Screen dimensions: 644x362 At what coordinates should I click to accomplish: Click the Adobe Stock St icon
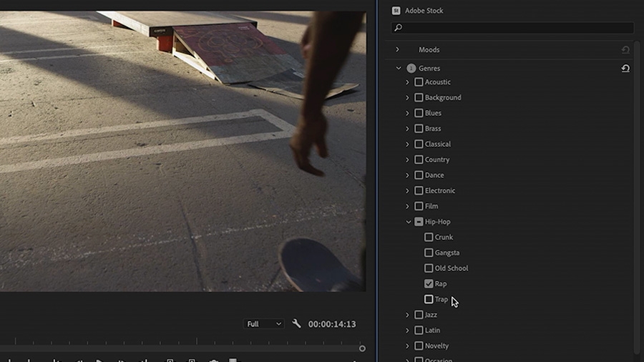[x=396, y=11]
